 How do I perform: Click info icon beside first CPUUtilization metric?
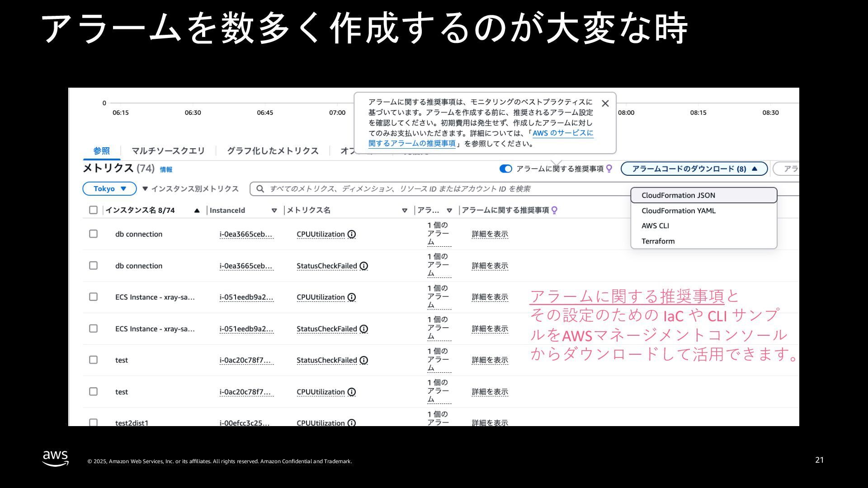click(352, 234)
